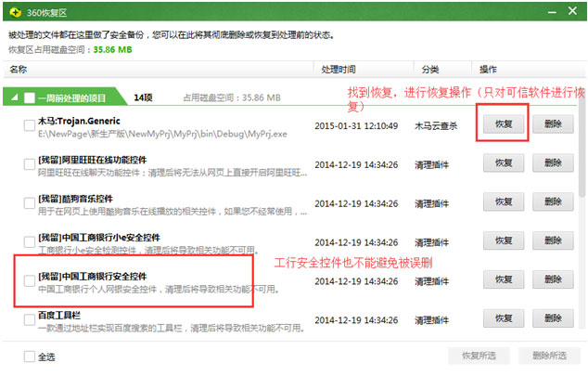Click the 360 logo icon in title bar
This screenshot has width=588, height=389.
(x=15, y=12)
